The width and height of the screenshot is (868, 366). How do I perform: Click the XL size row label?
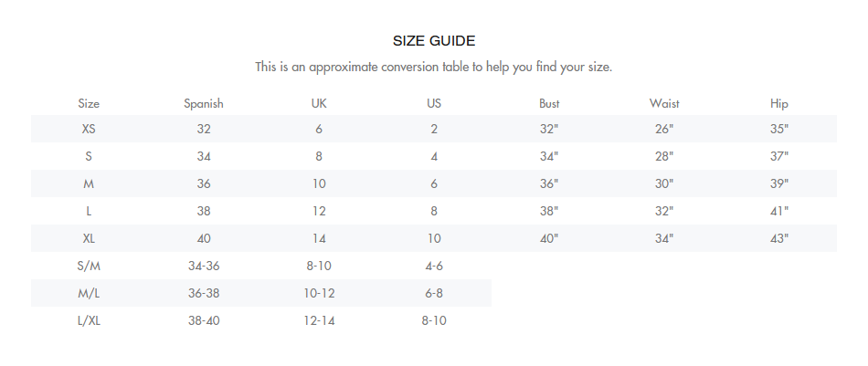(x=89, y=238)
